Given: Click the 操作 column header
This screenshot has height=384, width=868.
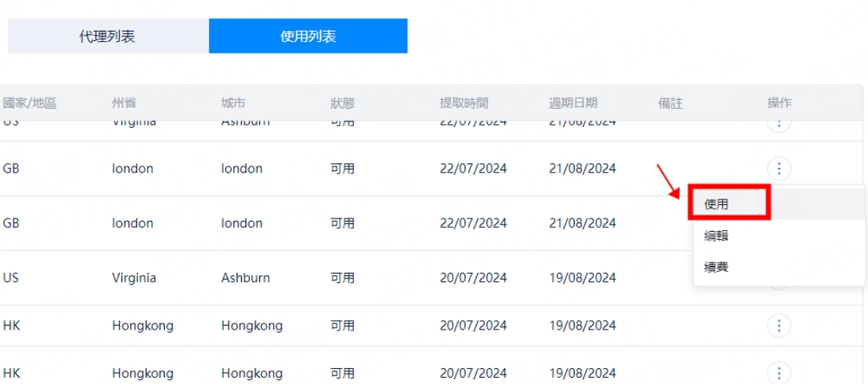Looking at the screenshot, I should coord(779,103).
